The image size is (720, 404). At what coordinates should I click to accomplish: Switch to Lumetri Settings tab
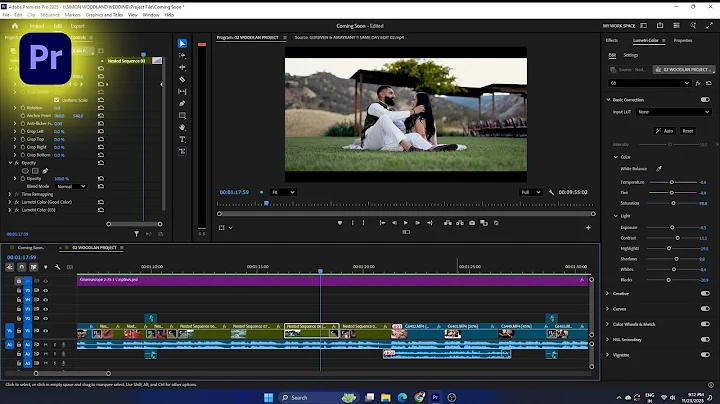(630, 55)
